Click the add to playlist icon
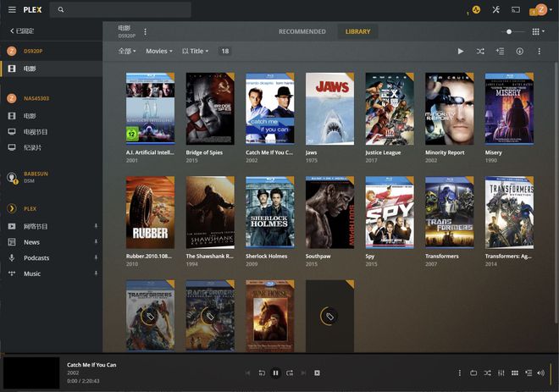The width and height of the screenshot is (559, 392). click(500, 51)
